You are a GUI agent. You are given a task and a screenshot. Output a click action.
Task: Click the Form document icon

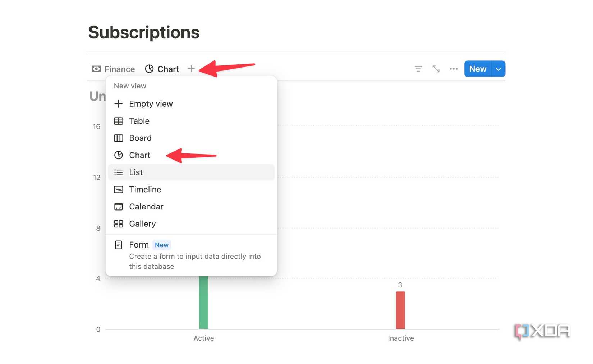[x=119, y=245]
